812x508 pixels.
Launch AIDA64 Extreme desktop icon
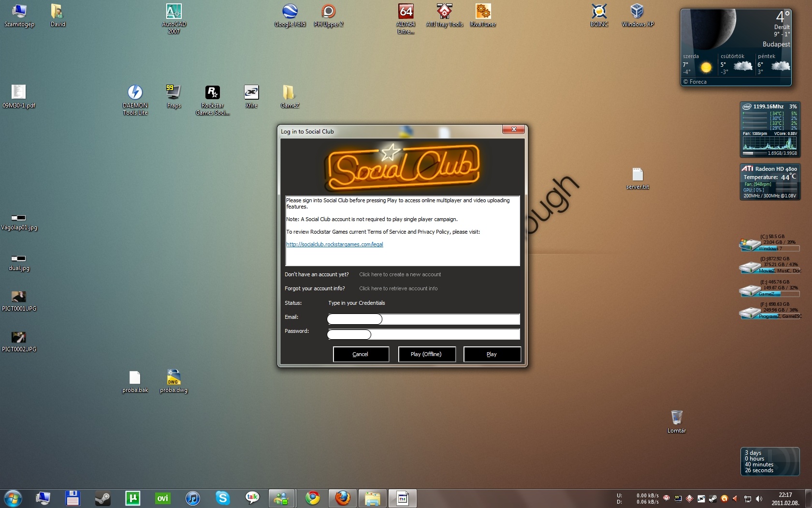coord(406,18)
